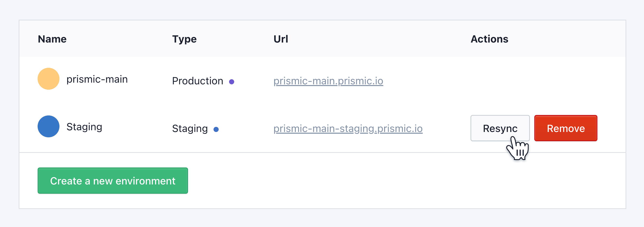Select the prismic-main environment name
Viewport: 644px width, 227px height.
pos(97,79)
